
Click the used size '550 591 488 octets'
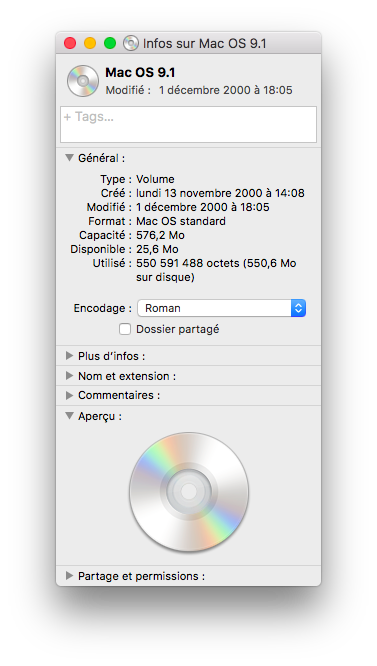188,263
